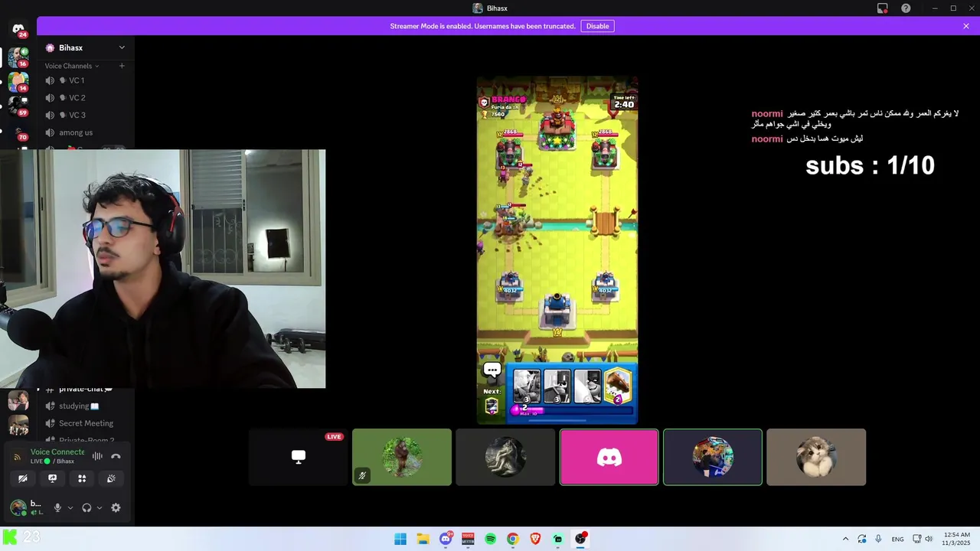
Task: Focus the muted green participant tile
Action: tap(402, 457)
